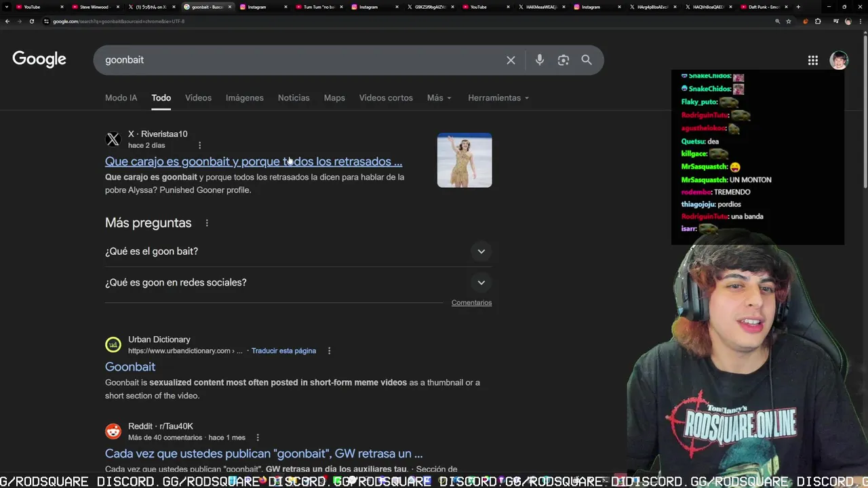The width and height of the screenshot is (868, 488).
Task: Click the browser forward arrow
Action: (19, 21)
